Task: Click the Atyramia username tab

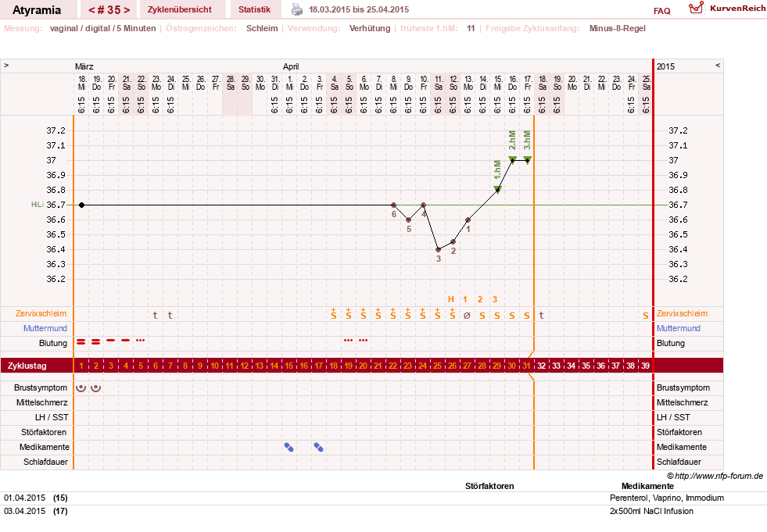Action: (37, 10)
